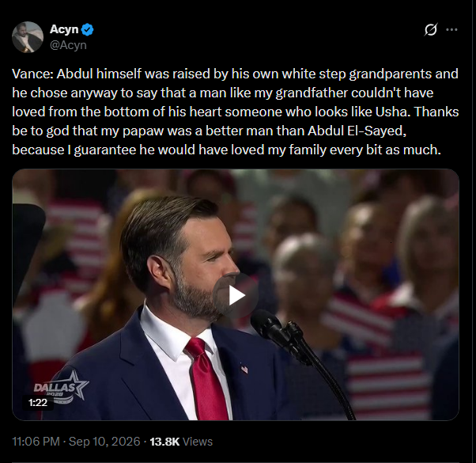Click the Sep 10, 2026 date
476x463 pixels.
point(104,442)
